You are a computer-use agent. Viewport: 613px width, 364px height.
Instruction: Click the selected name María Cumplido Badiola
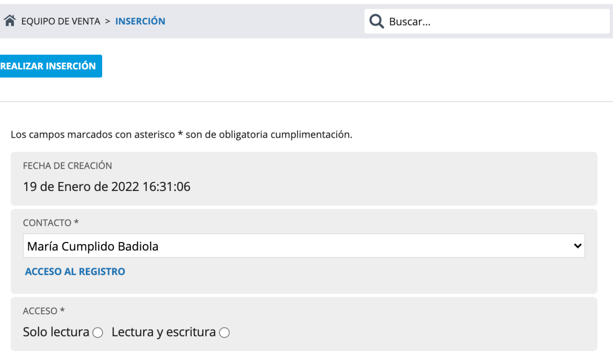(93, 247)
